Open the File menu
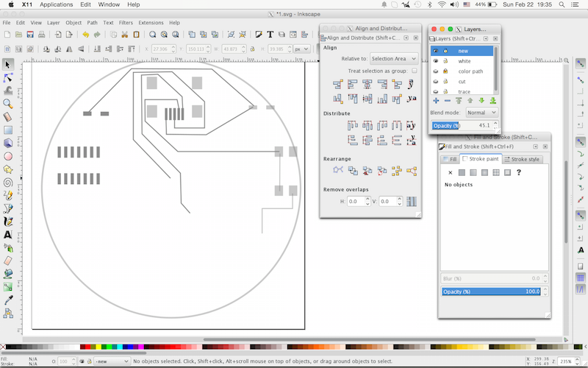588x368 pixels. pyautogui.click(x=7, y=23)
